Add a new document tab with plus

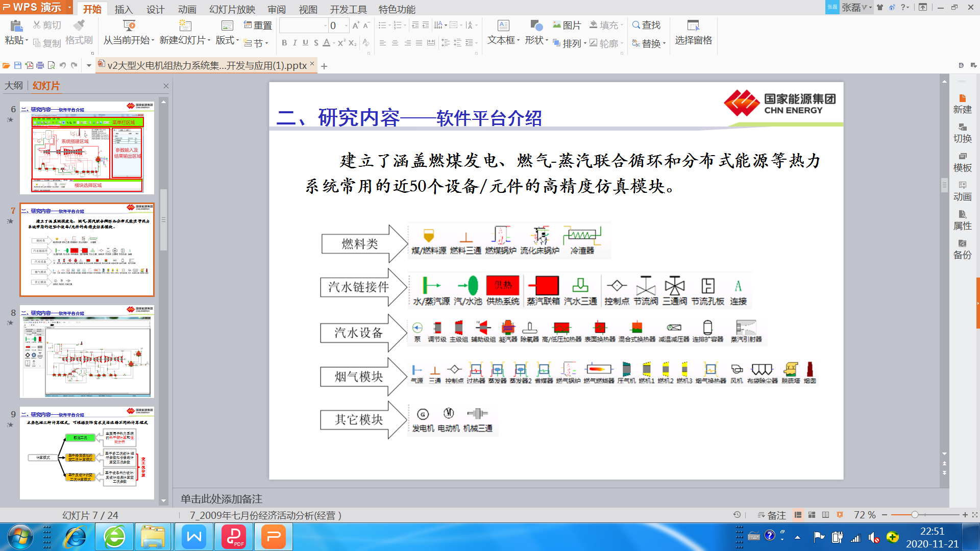click(x=324, y=66)
